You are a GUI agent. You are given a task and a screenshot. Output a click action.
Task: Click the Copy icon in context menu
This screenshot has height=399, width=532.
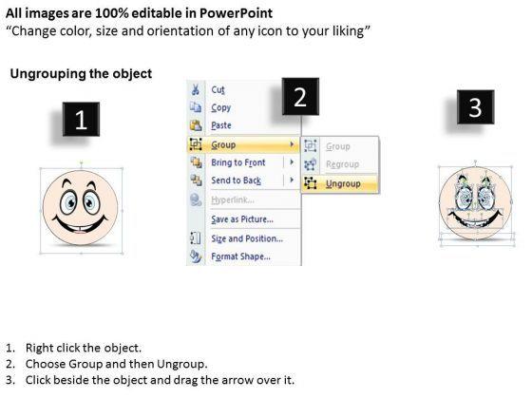pos(196,107)
